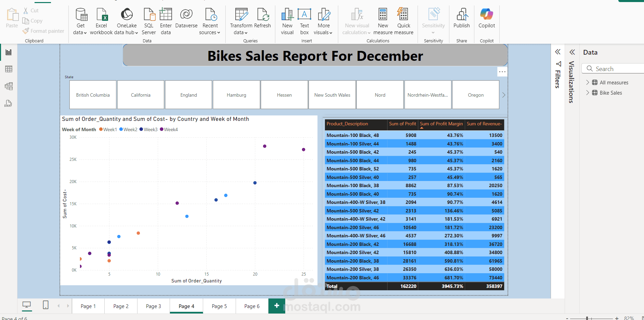
Task: Sort by Sum of Profit Margin header
Action: pos(441,124)
